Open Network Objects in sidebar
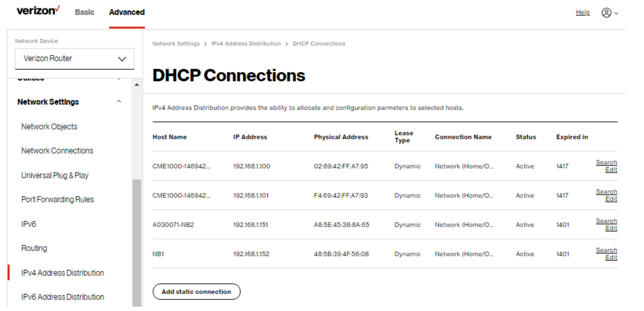The height and width of the screenshot is (311, 644). pos(49,127)
